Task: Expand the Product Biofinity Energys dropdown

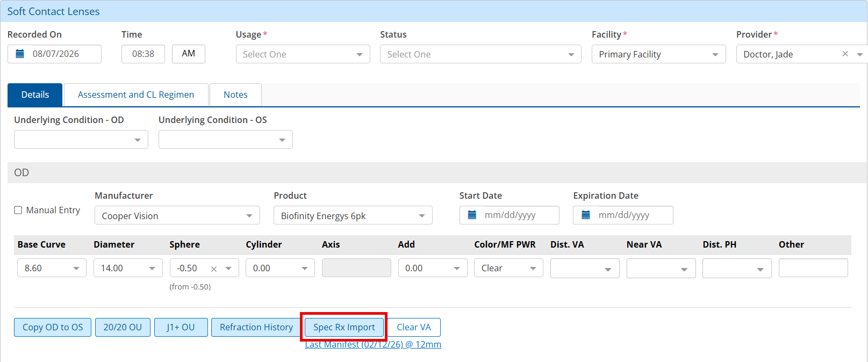Action: tap(353, 215)
